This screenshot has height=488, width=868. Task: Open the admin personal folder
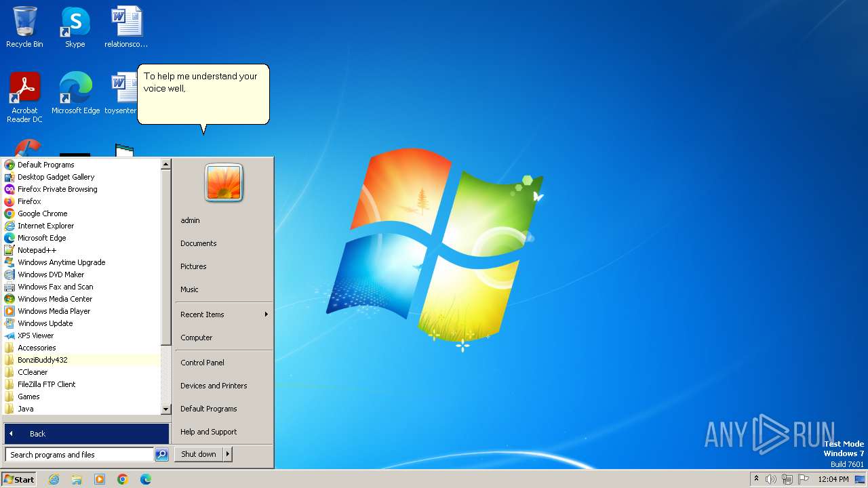(x=224, y=220)
